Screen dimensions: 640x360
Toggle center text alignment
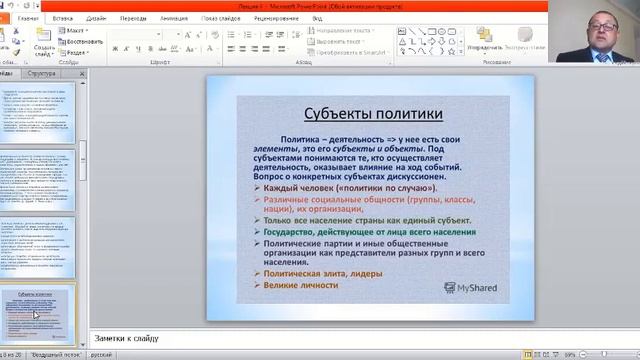(243, 49)
